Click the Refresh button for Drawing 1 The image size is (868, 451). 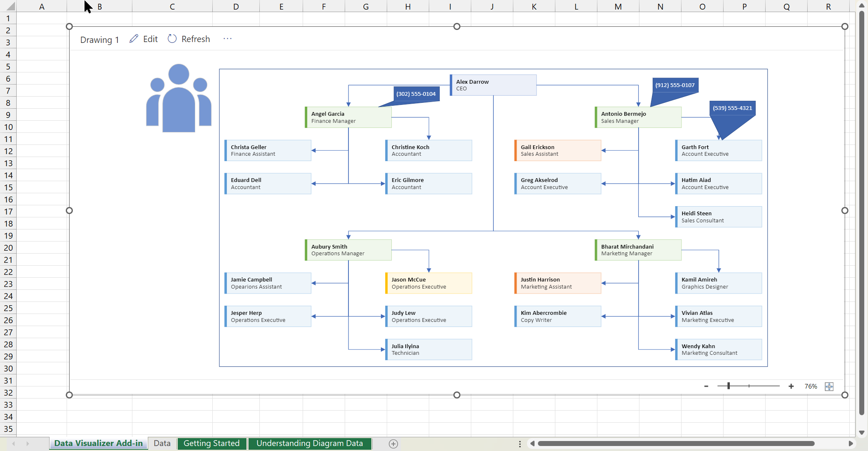(188, 38)
